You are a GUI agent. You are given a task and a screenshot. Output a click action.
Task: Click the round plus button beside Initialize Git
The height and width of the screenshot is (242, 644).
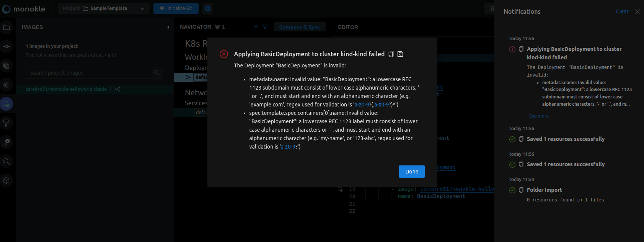[x=208, y=8]
